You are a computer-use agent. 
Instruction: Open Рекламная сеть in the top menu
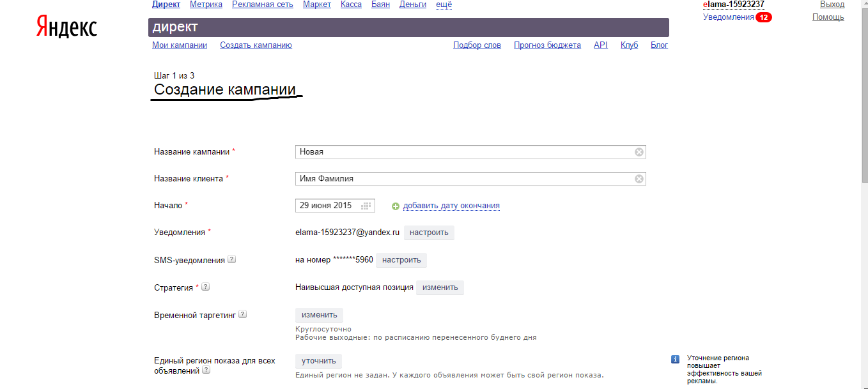pyautogui.click(x=263, y=4)
